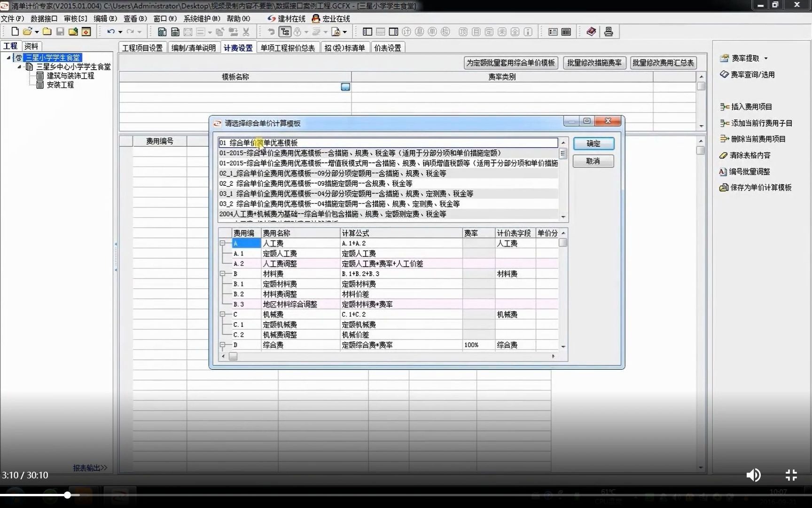Viewport: 812px width, 508px height.
Task: Collapse row D 综合费 tree node
Action: [x=223, y=345]
